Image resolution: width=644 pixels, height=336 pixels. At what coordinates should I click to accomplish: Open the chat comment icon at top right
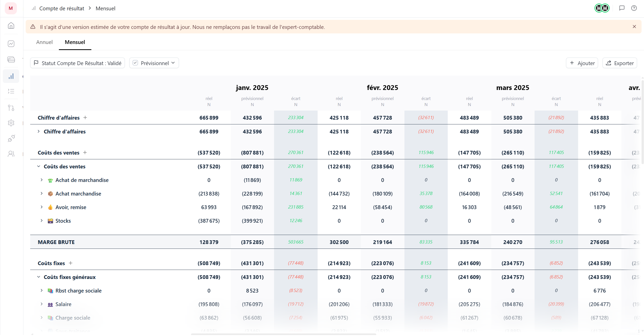click(x=622, y=8)
